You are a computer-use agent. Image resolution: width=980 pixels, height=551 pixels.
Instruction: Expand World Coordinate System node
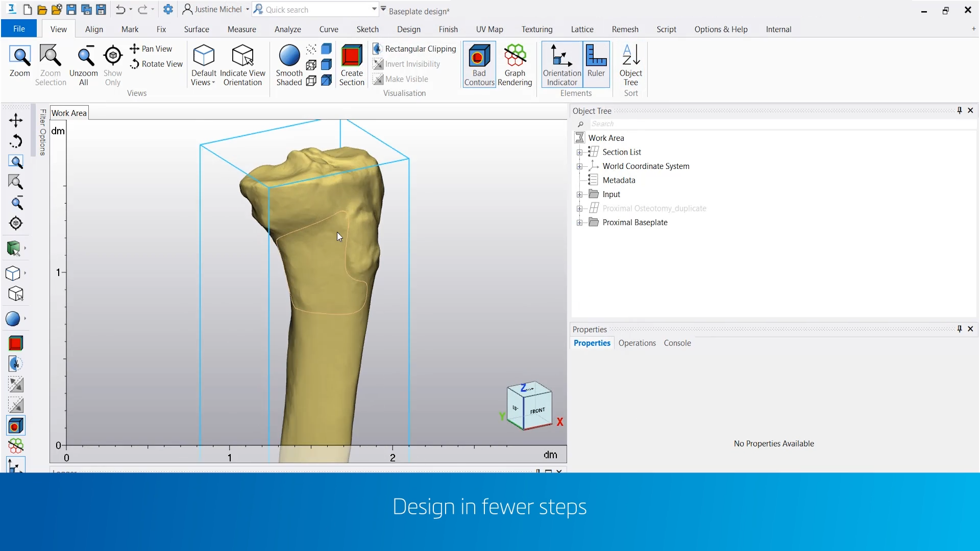click(x=579, y=166)
